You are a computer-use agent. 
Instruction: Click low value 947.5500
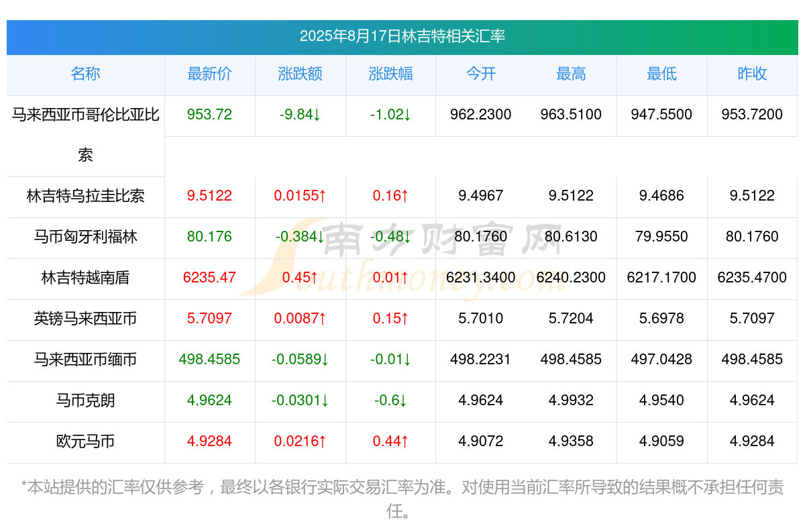661,115
